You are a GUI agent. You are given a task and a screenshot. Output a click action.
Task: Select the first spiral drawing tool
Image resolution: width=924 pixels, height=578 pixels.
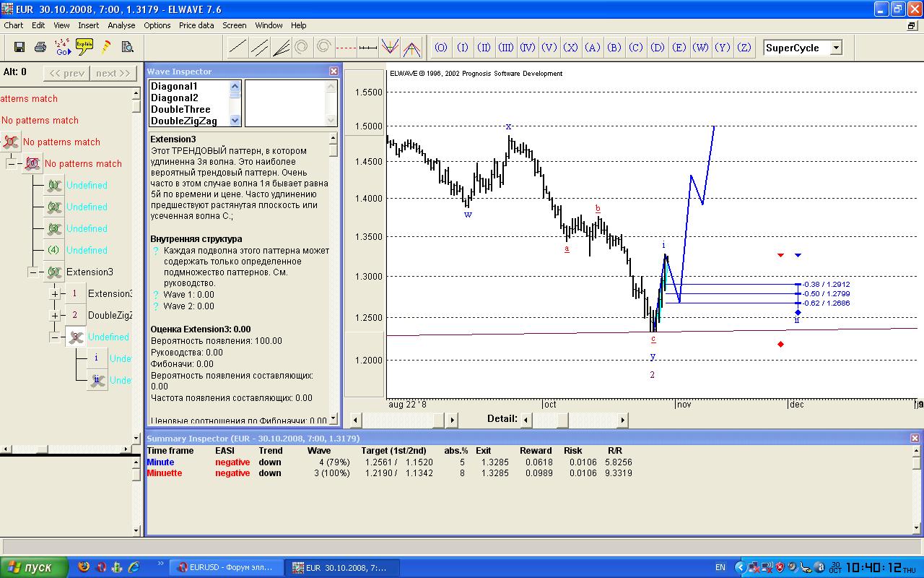coord(302,47)
